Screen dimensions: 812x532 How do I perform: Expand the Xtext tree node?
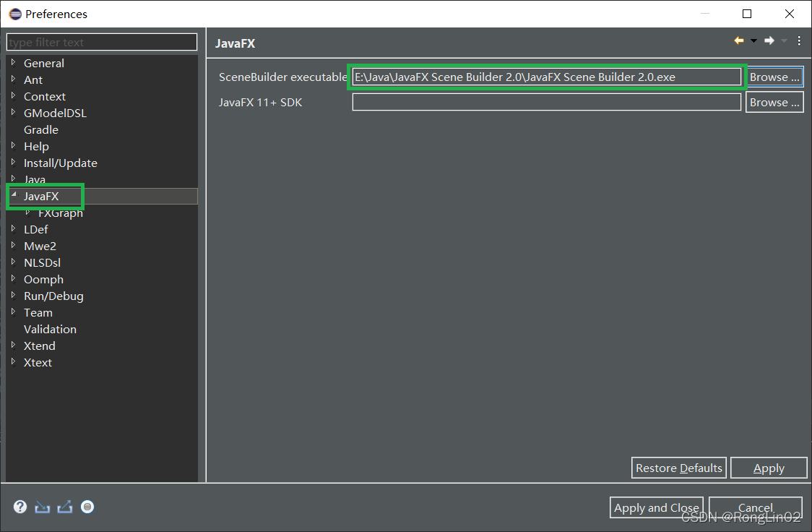(14, 361)
